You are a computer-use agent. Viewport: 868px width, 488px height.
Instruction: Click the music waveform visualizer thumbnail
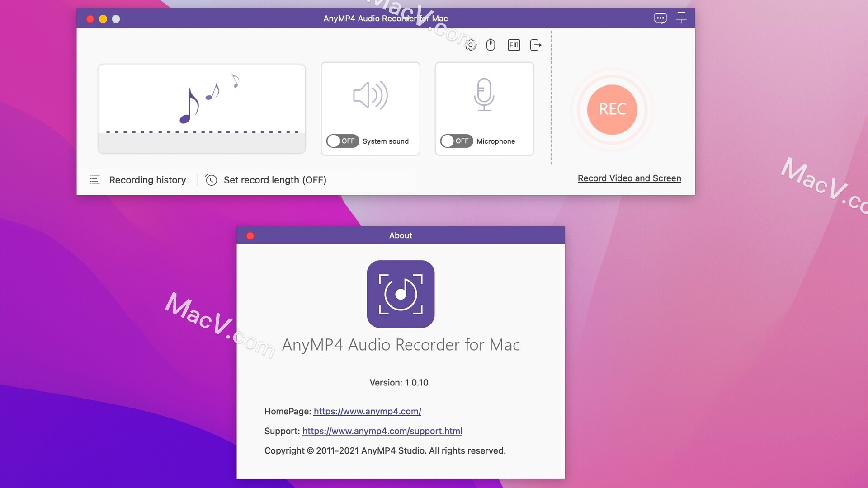coord(202,108)
